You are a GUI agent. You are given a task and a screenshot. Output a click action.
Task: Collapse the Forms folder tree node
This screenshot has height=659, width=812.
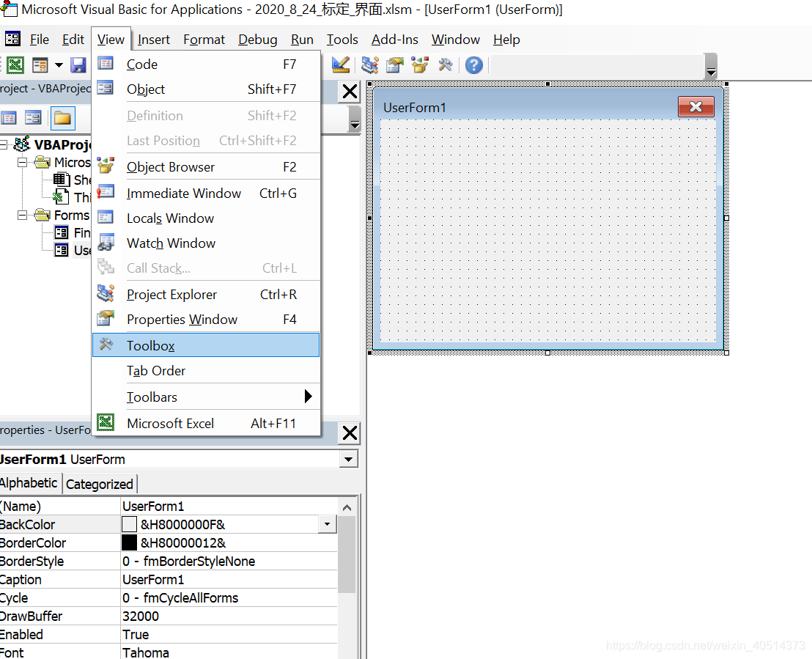pyautogui.click(x=22, y=215)
